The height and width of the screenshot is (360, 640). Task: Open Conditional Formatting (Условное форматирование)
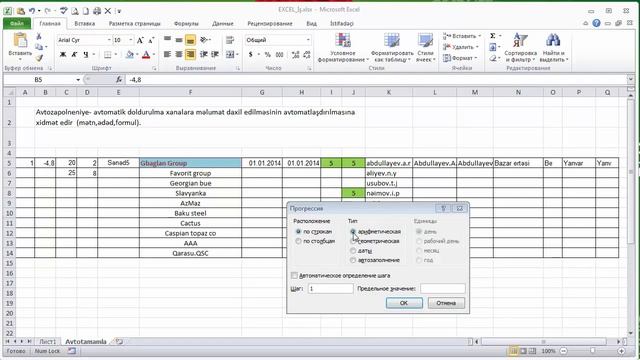point(343,48)
